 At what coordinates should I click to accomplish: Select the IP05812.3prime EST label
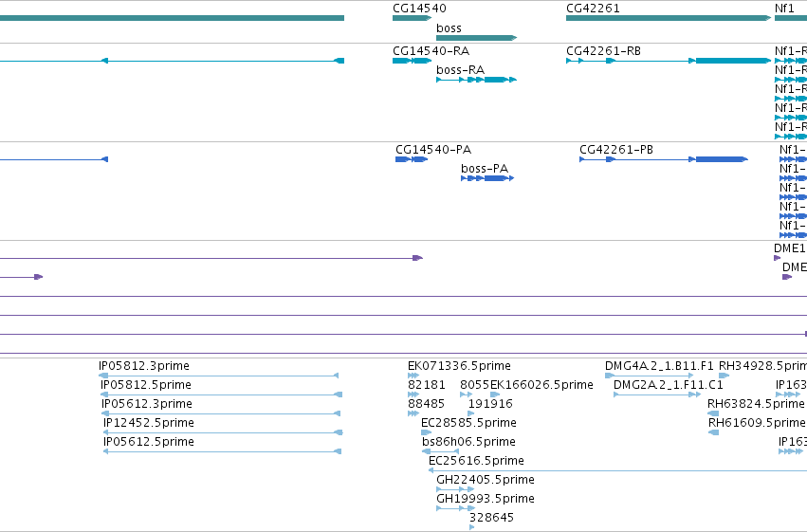[144, 366]
